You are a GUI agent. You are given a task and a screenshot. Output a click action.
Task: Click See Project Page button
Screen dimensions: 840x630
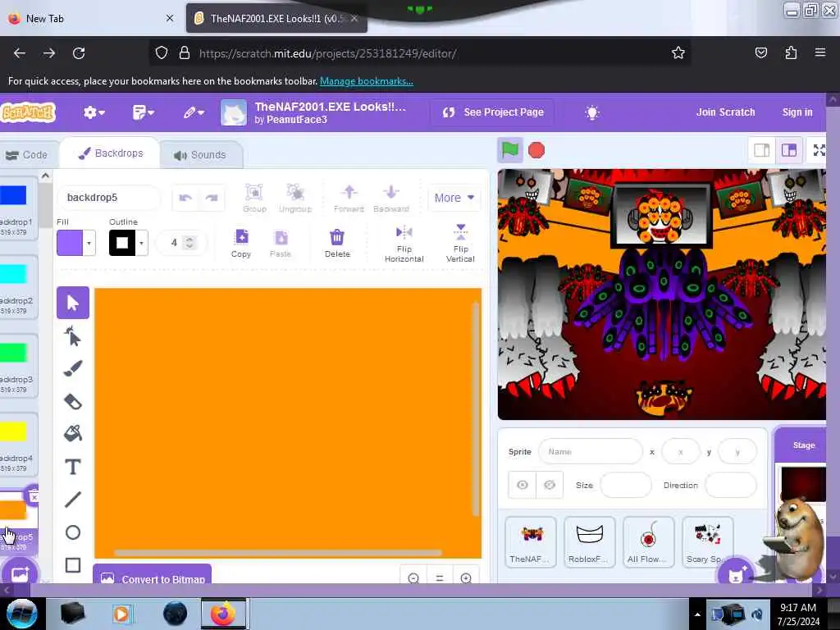pos(493,112)
